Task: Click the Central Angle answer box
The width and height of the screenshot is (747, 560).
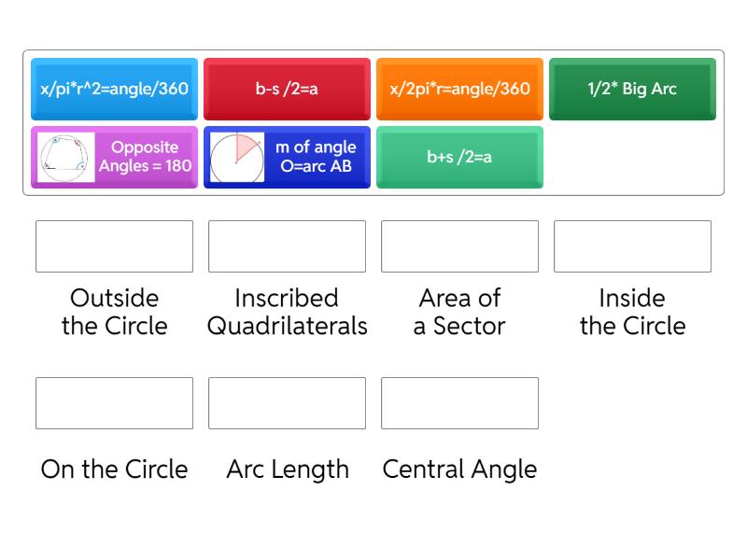Action: 459,403
